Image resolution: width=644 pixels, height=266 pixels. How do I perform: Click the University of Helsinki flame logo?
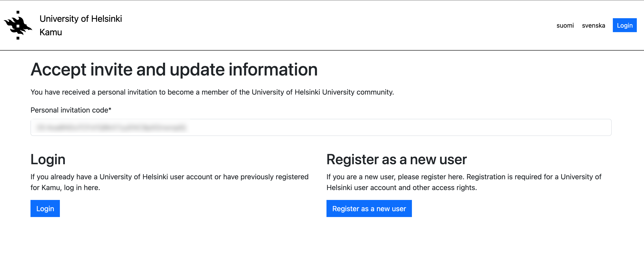coord(18,25)
